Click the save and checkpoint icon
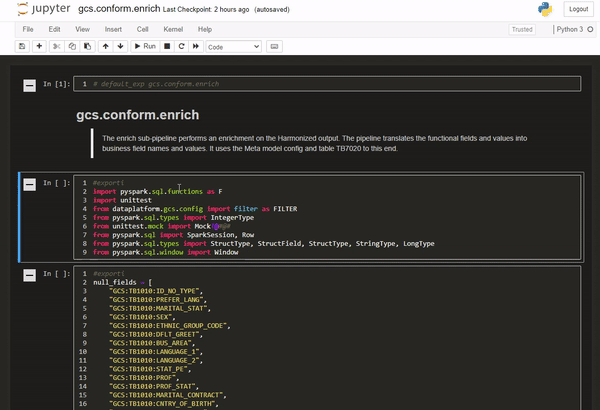 pos(22,46)
